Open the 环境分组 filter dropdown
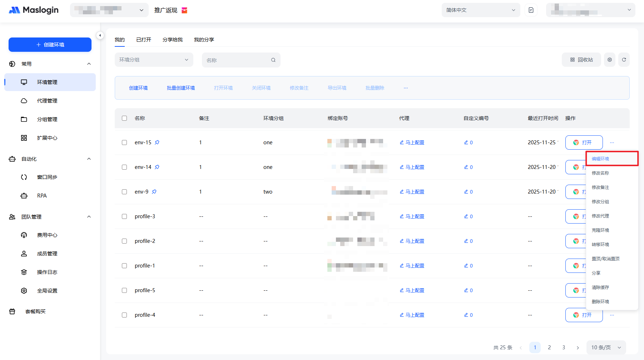The height and width of the screenshot is (360, 644). (154, 60)
